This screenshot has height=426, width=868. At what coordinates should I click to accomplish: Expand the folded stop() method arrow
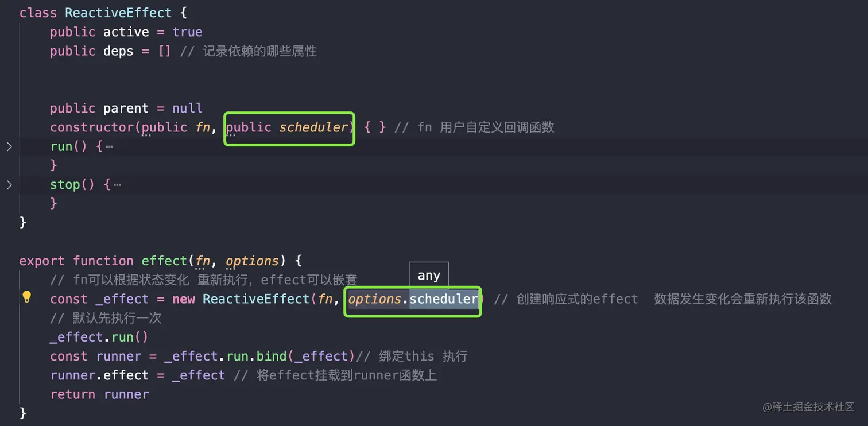pyautogui.click(x=9, y=184)
